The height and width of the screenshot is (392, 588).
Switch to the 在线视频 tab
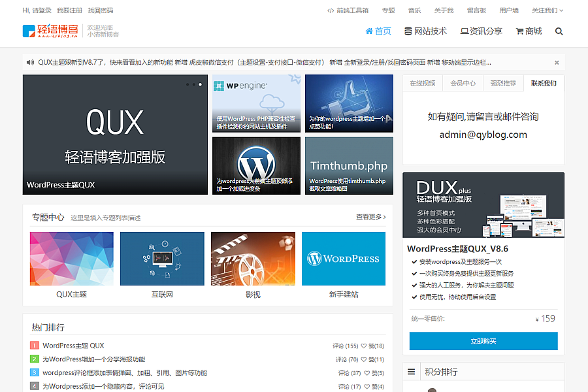(x=423, y=83)
